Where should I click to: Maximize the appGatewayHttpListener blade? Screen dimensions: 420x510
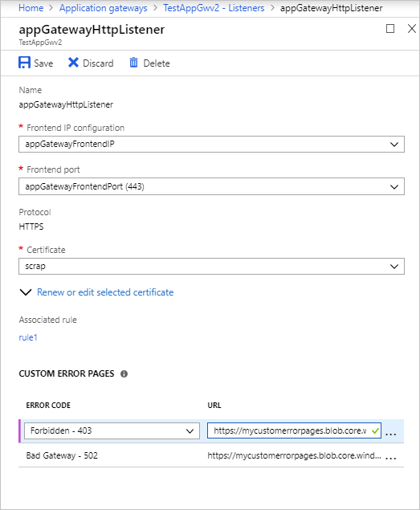390,29
